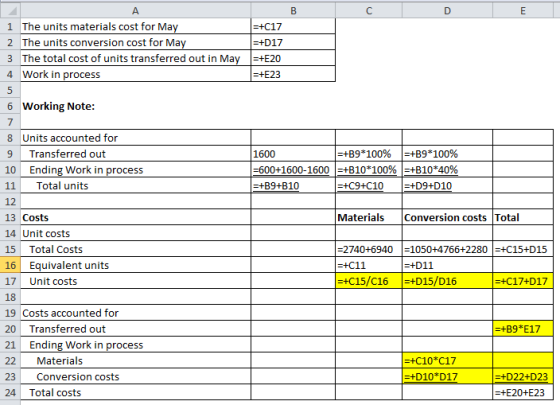
Task: Click yellow cell =+D10*D17
Action: point(447,376)
